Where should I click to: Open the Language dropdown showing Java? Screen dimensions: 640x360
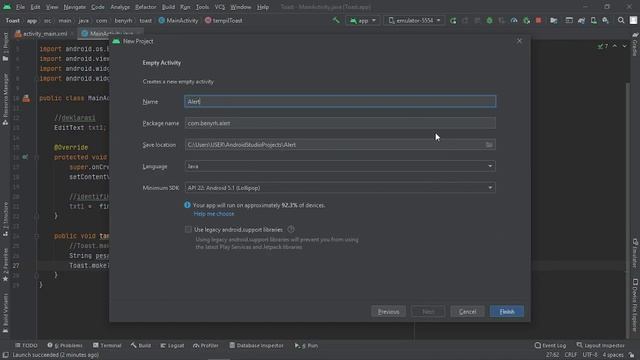click(x=340, y=166)
